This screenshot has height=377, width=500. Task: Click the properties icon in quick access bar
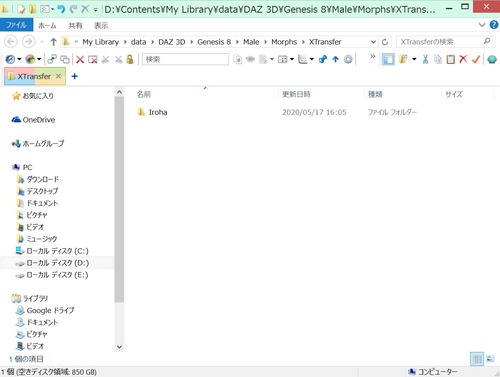pos(21,9)
